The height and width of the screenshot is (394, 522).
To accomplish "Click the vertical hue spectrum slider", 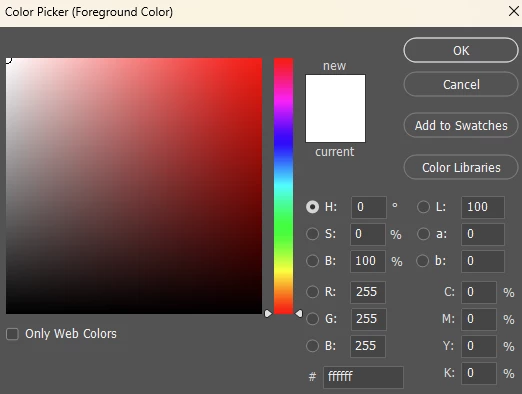I will (283, 186).
